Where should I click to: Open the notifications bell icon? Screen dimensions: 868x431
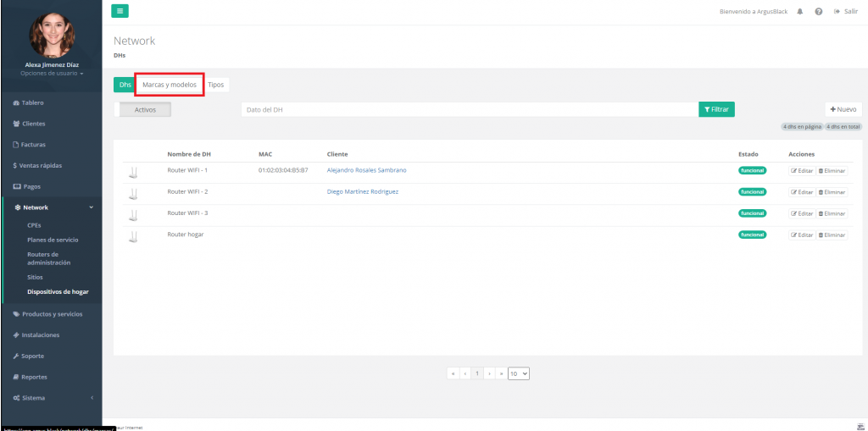click(x=800, y=12)
